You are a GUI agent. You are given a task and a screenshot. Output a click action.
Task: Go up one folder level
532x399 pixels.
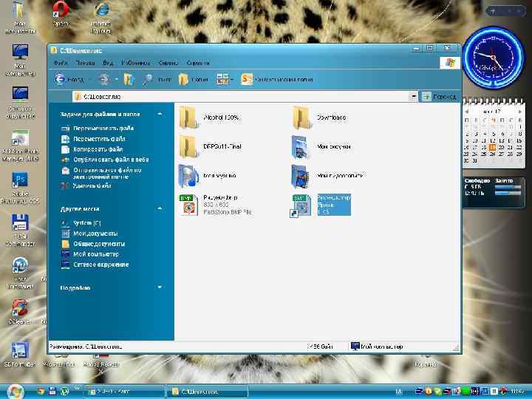coord(129,79)
